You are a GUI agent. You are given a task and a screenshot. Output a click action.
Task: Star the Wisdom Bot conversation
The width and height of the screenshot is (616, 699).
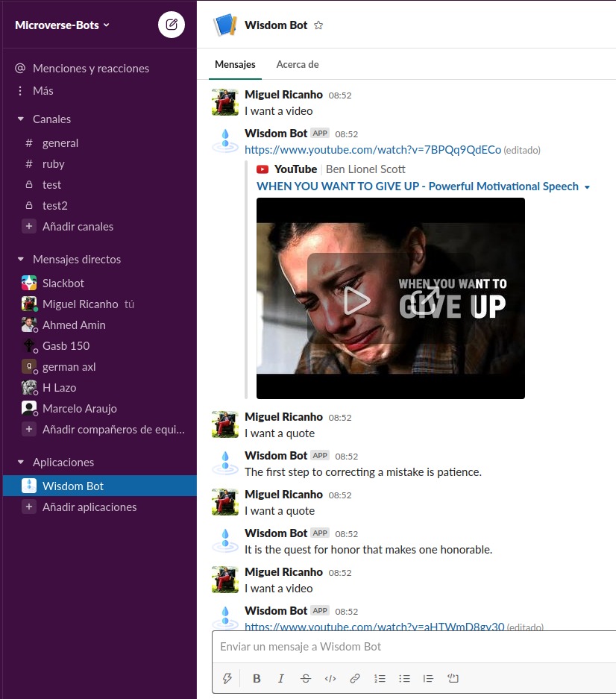(318, 25)
